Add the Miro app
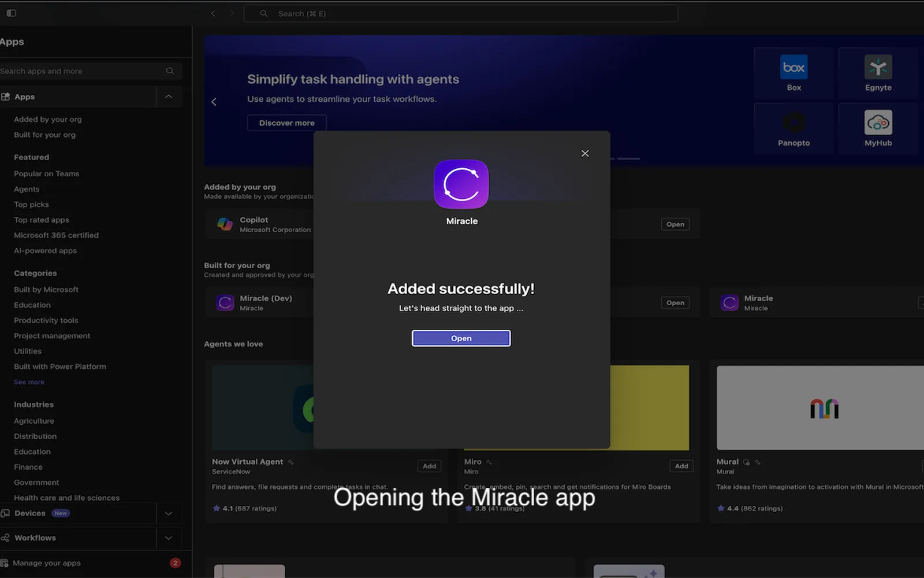 [x=681, y=466]
